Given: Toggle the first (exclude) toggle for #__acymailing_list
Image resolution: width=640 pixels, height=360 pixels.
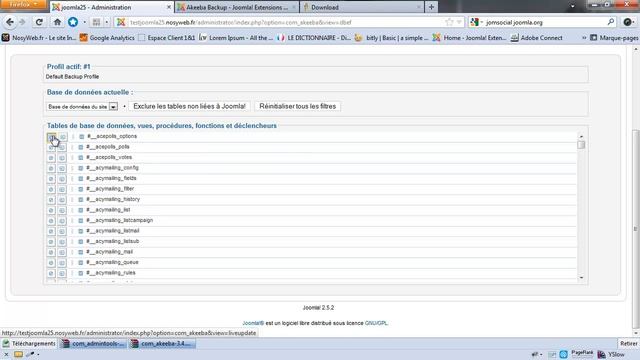Looking at the screenshot, I should [x=51, y=210].
